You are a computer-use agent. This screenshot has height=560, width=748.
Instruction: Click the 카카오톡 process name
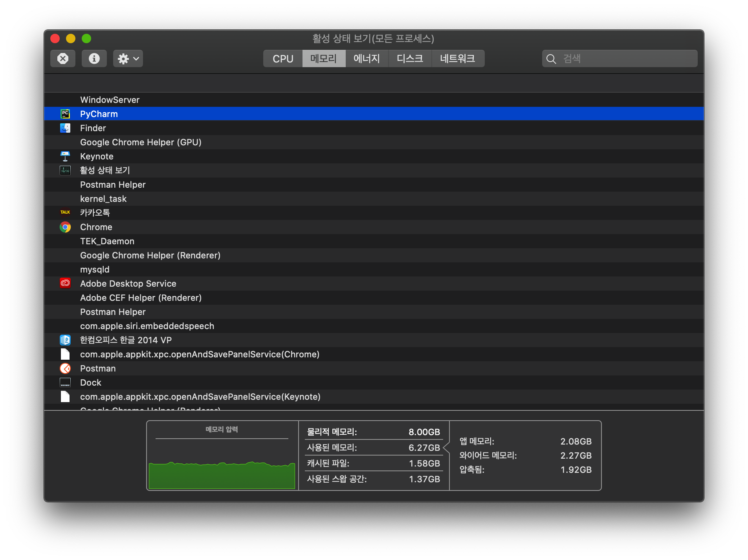[95, 212]
